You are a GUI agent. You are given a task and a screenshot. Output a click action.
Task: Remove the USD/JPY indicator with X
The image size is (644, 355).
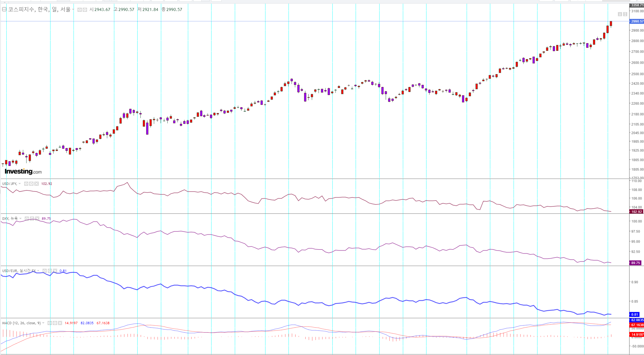coord(37,184)
